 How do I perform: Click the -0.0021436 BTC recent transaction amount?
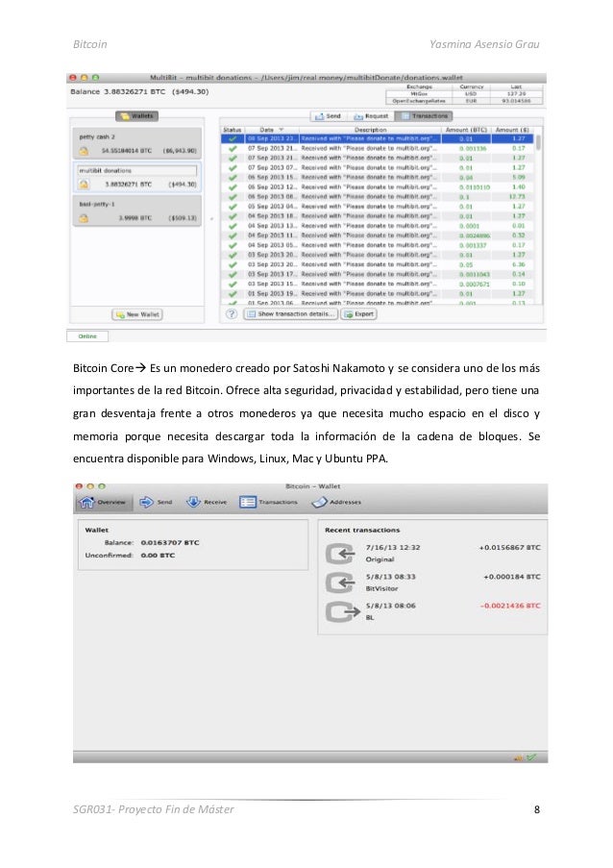[x=510, y=606]
